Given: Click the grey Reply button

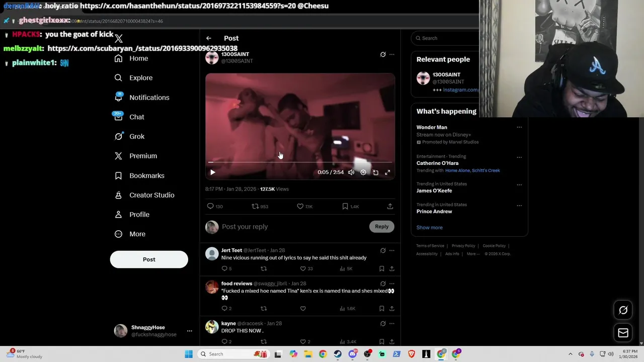Looking at the screenshot, I should pyautogui.click(x=382, y=227).
